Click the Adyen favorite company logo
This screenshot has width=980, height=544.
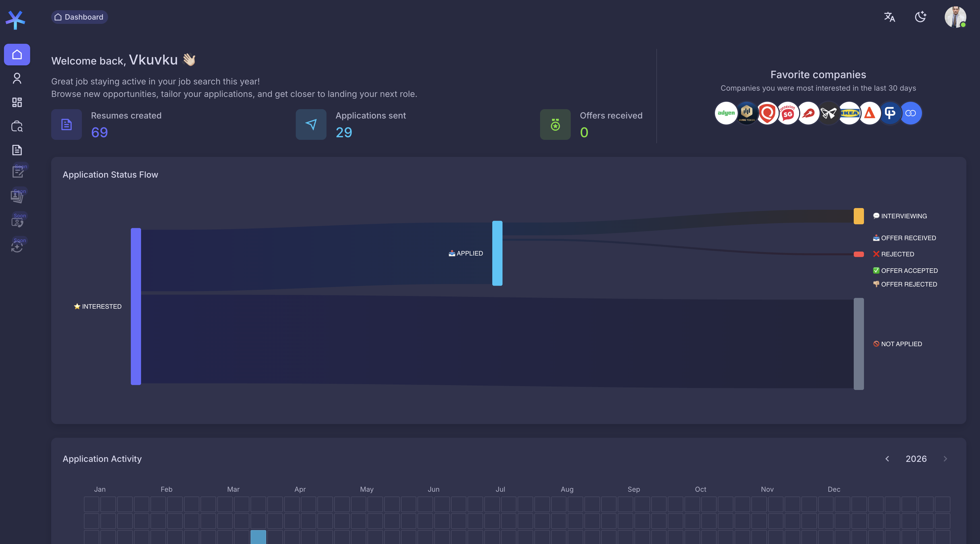coord(726,113)
